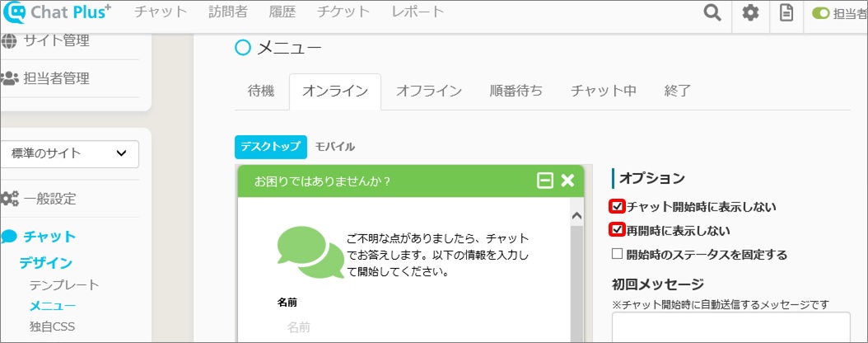The height and width of the screenshot is (343, 868).
Task: Open settings gear icon in header
Action: [x=750, y=12]
